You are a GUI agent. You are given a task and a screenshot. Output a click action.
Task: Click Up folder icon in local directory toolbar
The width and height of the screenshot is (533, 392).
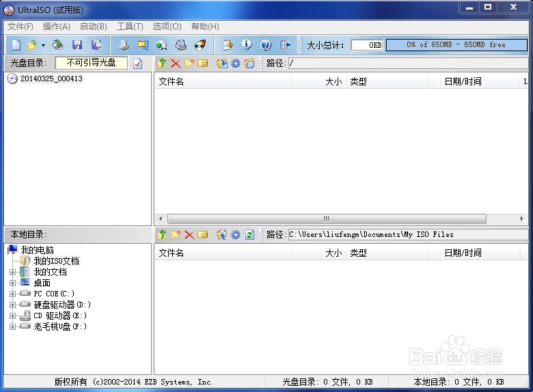pos(162,235)
